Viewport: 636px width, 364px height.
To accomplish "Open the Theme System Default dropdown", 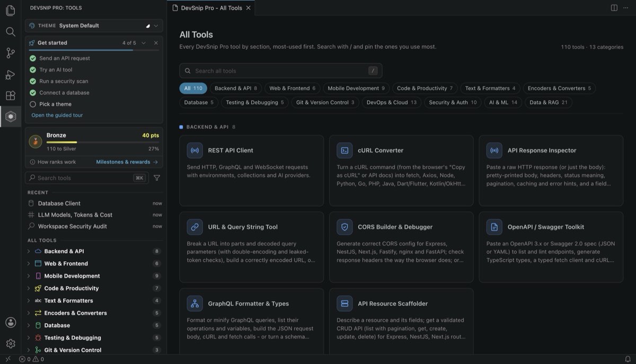I will (x=94, y=25).
